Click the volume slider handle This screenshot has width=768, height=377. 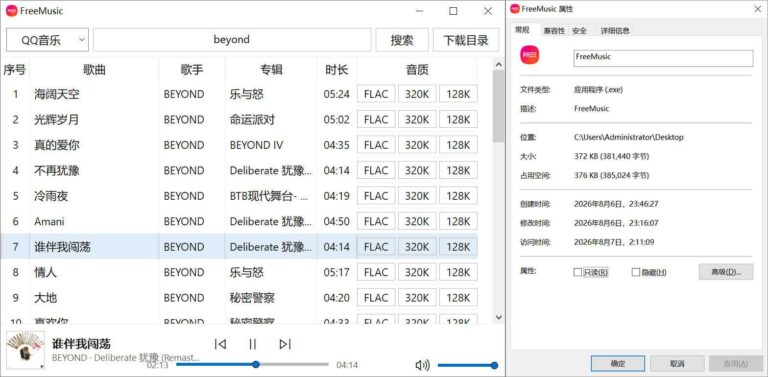click(494, 365)
